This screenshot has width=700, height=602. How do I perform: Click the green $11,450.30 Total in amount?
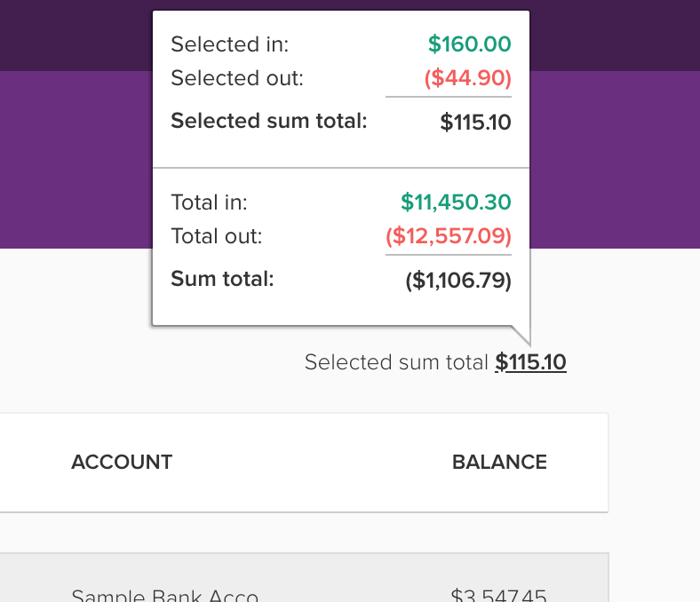click(x=456, y=202)
